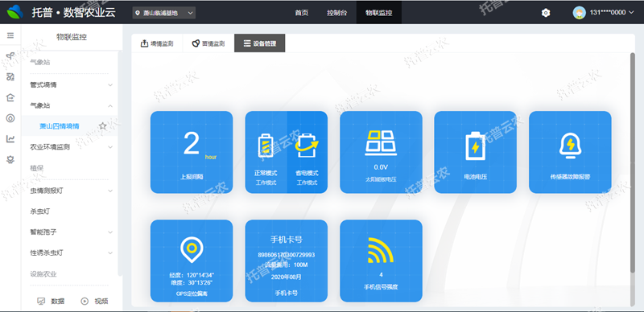Click the 植保 section label
This screenshot has height=312, width=644.
tap(36, 168)
